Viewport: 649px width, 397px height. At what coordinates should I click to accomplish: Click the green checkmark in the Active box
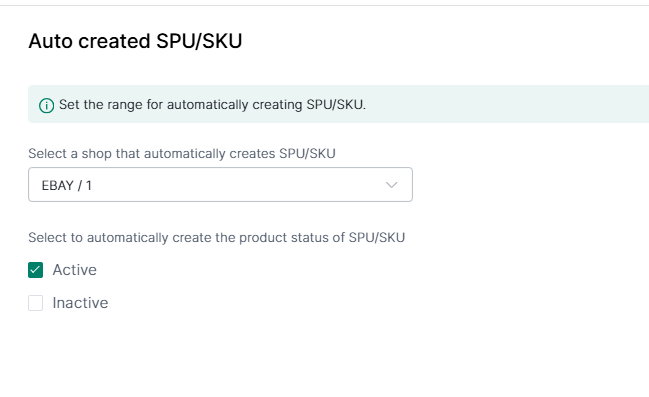click(x=36, y=270)
